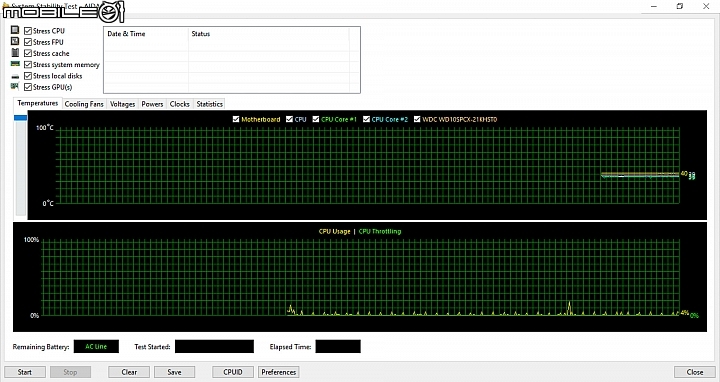
Task: Disable Stress cache option
Action: point(28,53)
